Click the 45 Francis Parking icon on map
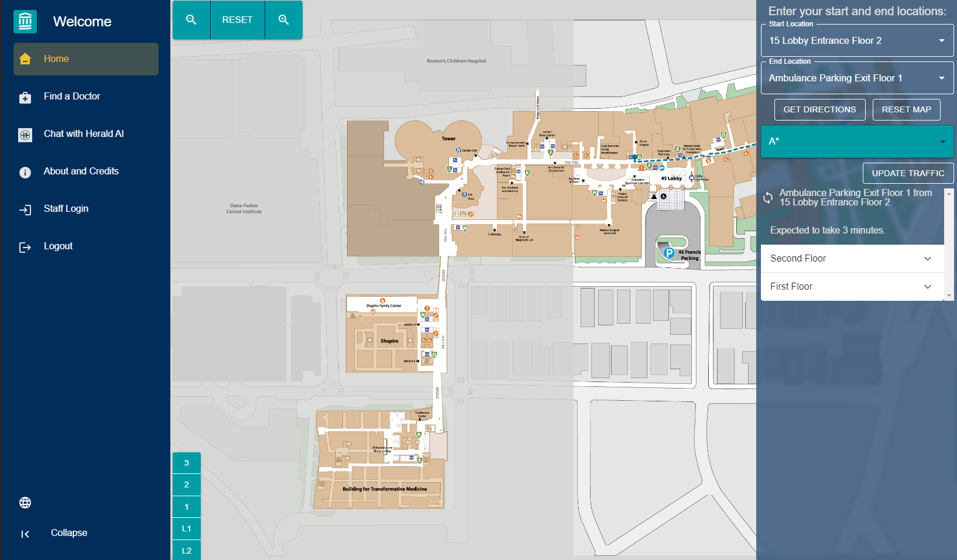 (669, 253)
